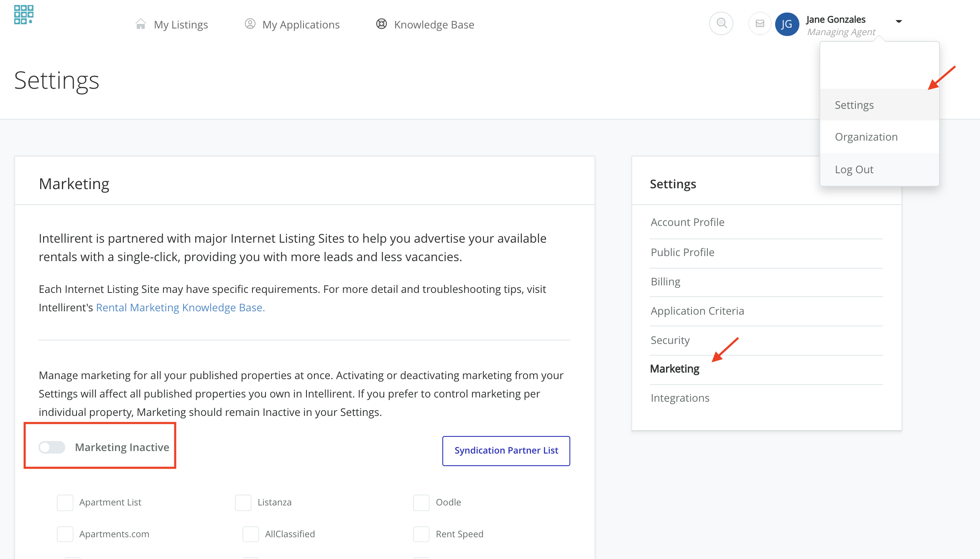Image resolution: width=980 pixels, height=559 pixels.
Task: Toggle the Marketing Inactive switch
Action: tap(52, 447)
